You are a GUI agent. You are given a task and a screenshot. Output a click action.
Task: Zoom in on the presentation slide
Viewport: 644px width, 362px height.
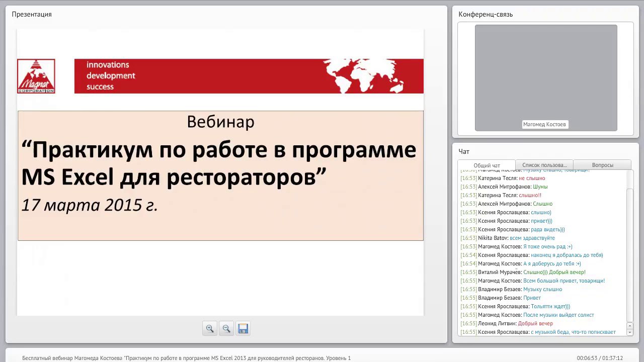[210, 328]
